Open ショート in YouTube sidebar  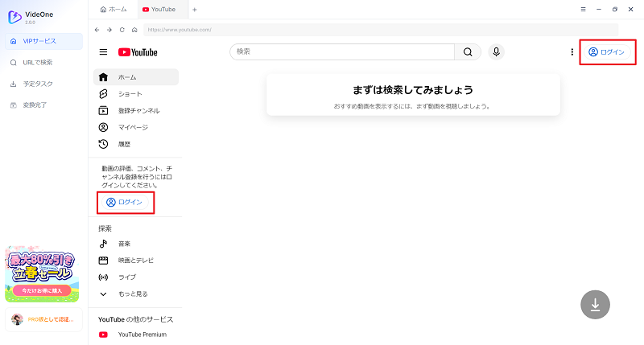[x=136, y=94]
